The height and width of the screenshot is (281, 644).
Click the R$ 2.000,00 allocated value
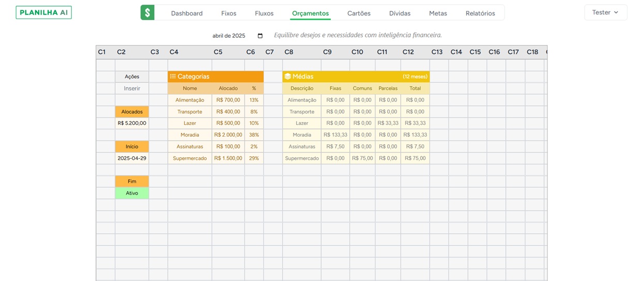[228, 135]
